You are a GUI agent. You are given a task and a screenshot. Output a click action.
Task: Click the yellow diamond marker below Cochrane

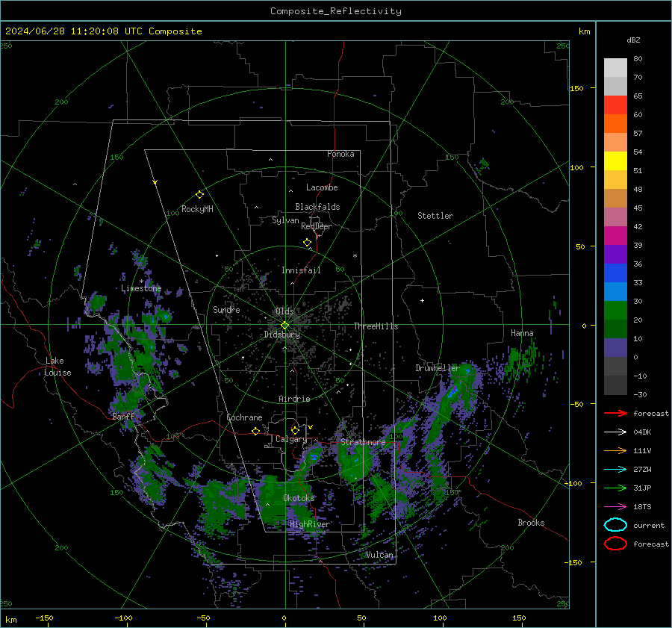coord(255,431)
